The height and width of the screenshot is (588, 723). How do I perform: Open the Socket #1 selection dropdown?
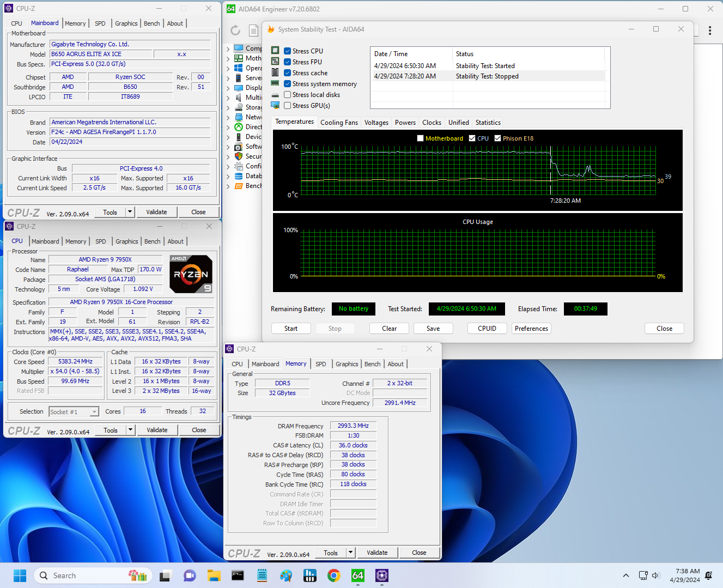click(74, 412)
